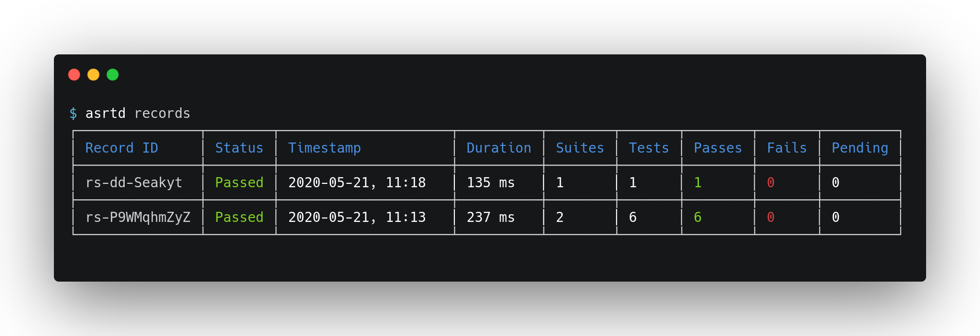The height and width of the screenshot is (336, 980).
Task: Click the green maximize window button
Action: tap(113, 75)
